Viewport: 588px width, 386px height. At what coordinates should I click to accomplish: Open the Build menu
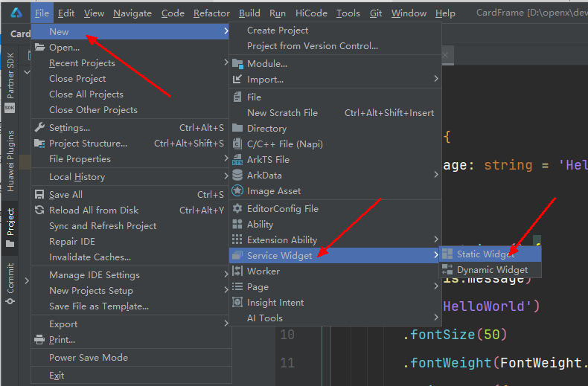tap(249, 13)
